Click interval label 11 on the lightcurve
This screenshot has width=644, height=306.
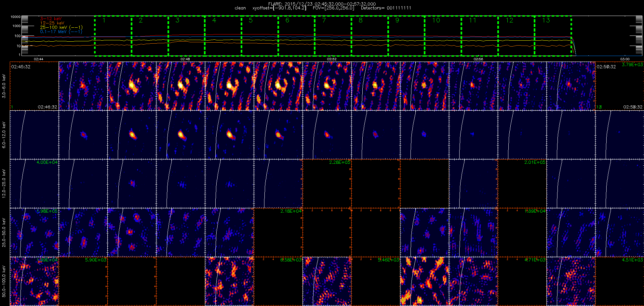pos(473,21)
